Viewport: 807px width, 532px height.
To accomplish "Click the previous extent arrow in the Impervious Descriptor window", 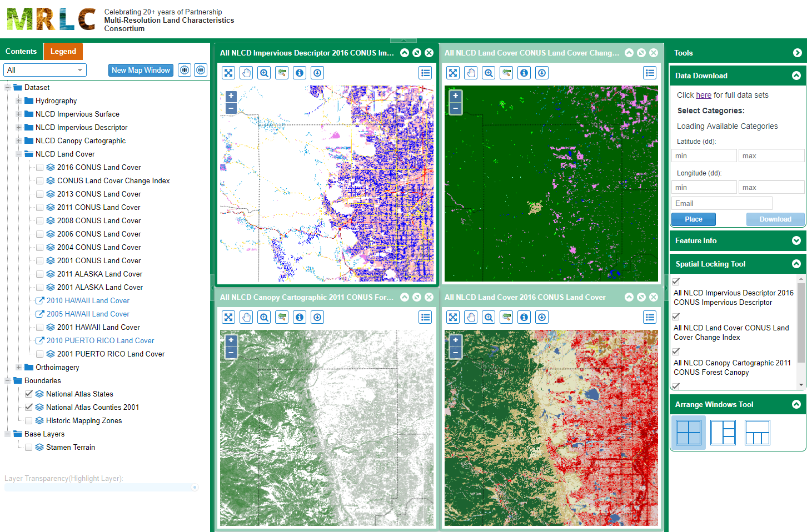I will click(x=282, y=73).
